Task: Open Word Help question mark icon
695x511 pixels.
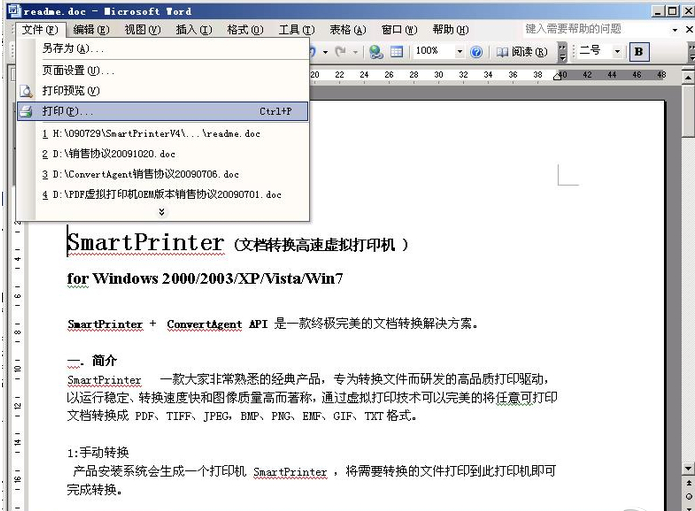Action: coord(477,51)
